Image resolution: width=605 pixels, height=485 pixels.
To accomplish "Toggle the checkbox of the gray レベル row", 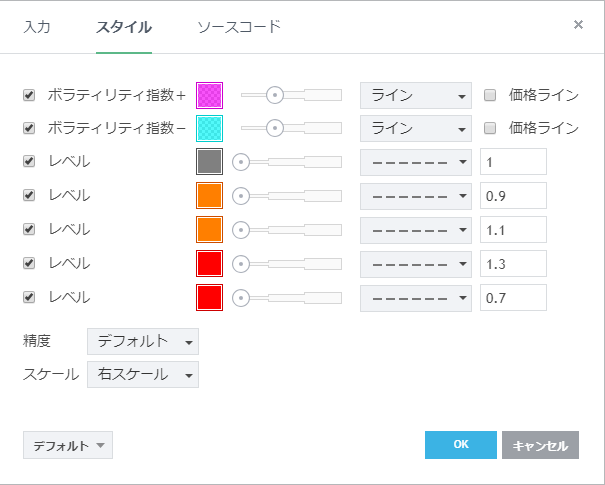I will click(29, 162).
